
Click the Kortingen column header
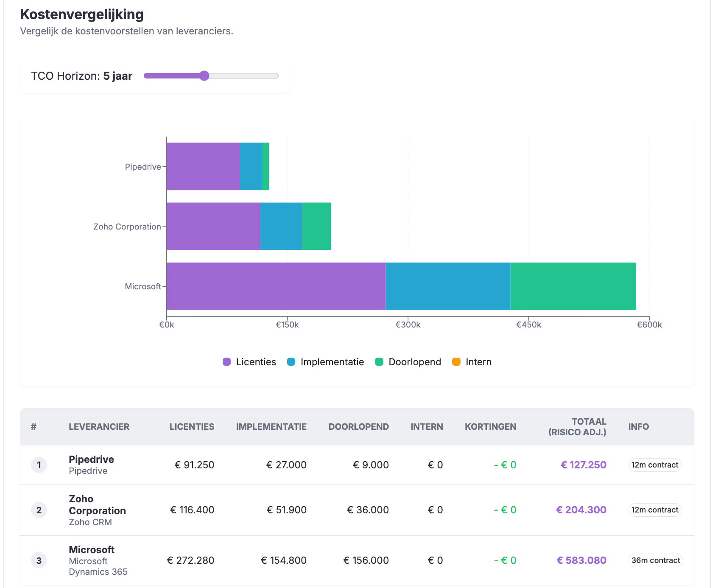pos(490,427)
